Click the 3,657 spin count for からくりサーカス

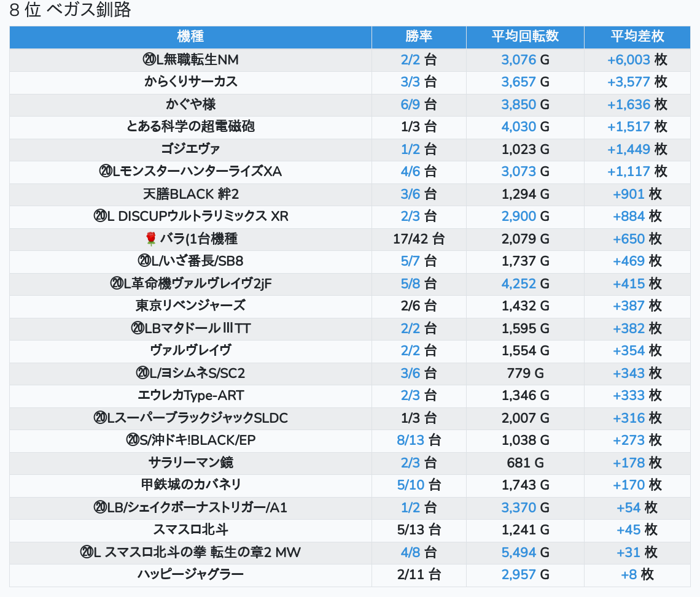click(518, 82)
